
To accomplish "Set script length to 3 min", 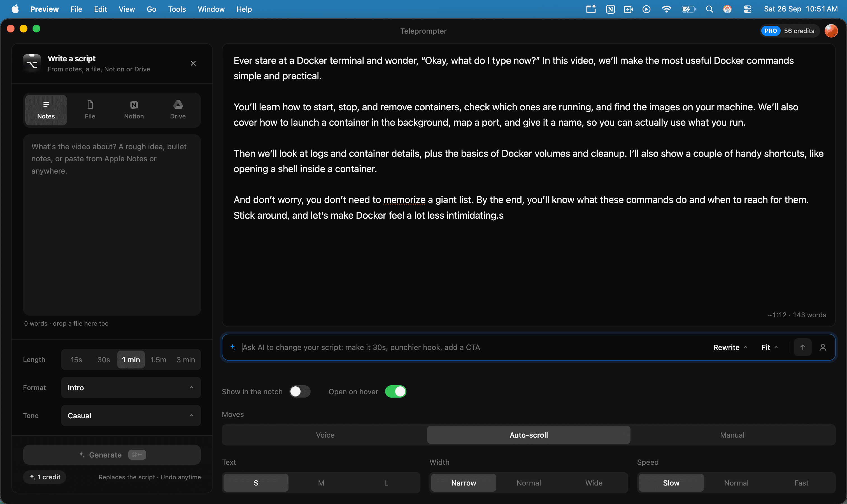I will click(185, 359).
